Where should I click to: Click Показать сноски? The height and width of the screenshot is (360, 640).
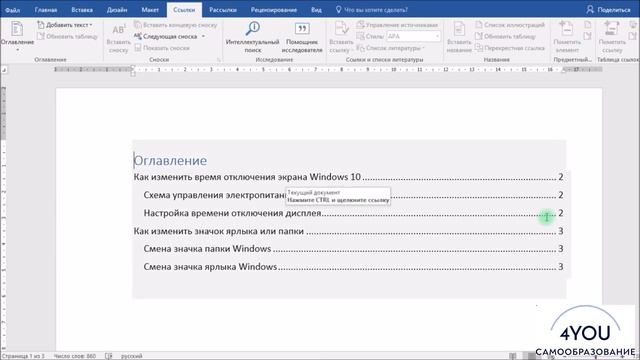click(x=162, y=48)
